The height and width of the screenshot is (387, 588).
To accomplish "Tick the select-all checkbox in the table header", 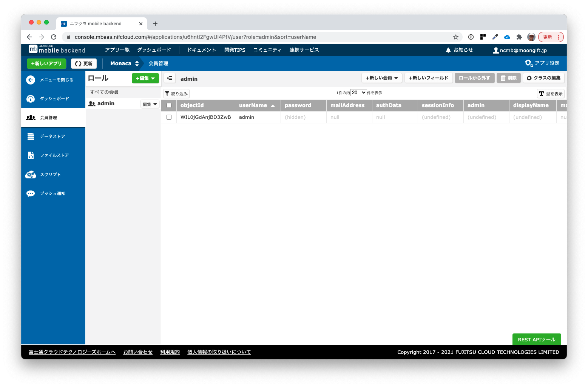I will (x=169, y=106).
